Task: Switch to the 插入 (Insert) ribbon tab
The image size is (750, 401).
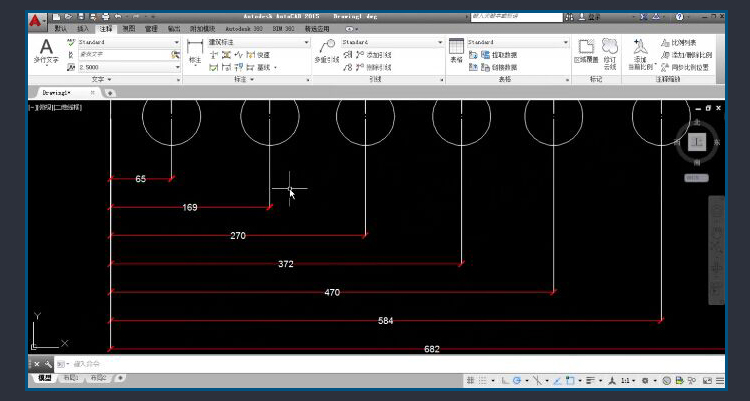Action: click(83, 29)
